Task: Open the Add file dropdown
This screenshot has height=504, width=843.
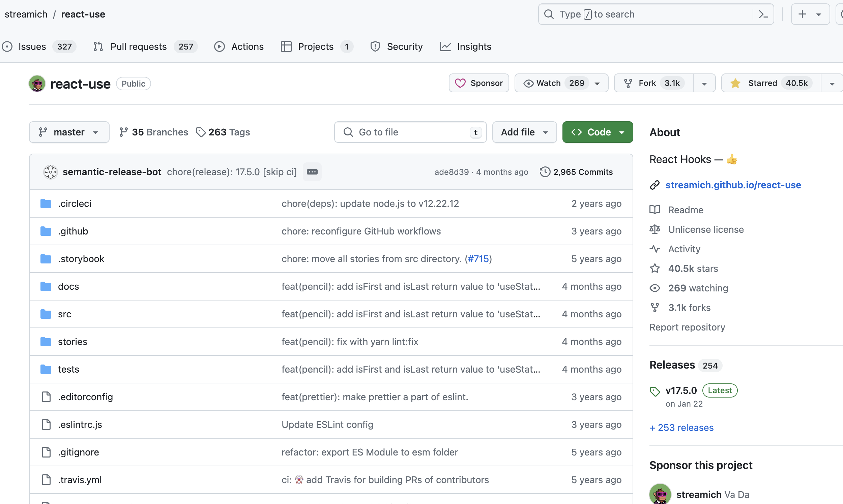Action: pos(524,132)
